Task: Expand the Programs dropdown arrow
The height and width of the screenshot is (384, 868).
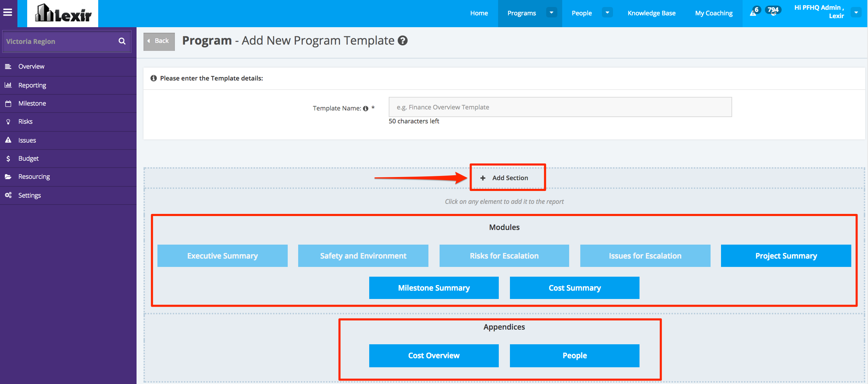Action: pos(551,13)
